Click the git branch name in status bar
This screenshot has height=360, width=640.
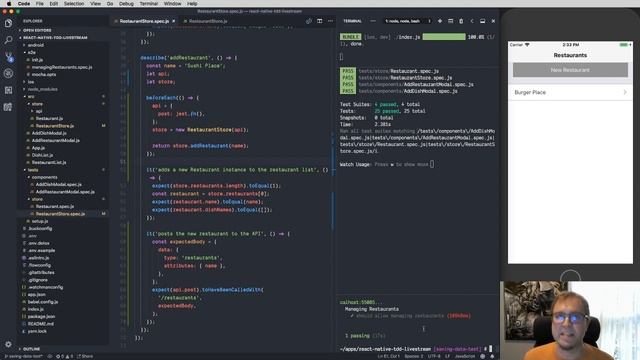point(23,356)
